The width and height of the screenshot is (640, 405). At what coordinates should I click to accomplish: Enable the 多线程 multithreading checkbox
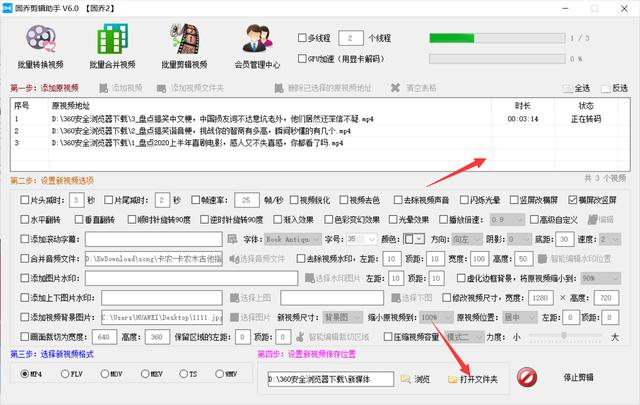303,38
